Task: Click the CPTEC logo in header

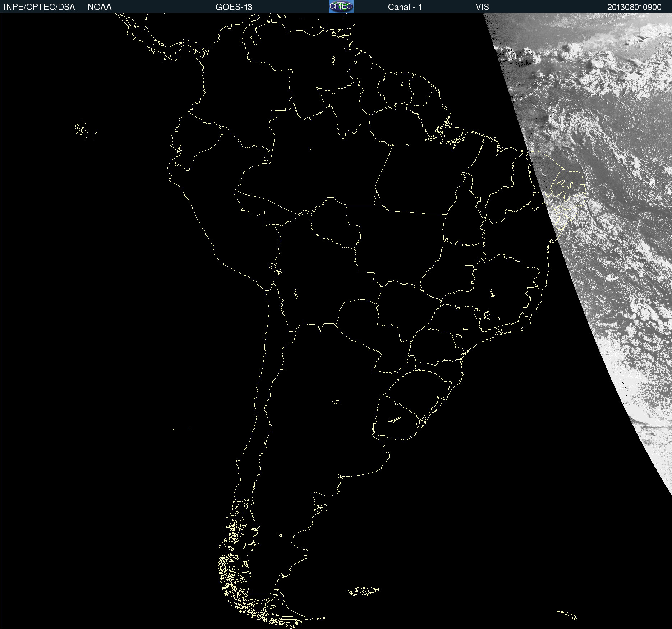Action: pyautogui.click(x=341, y=6)
